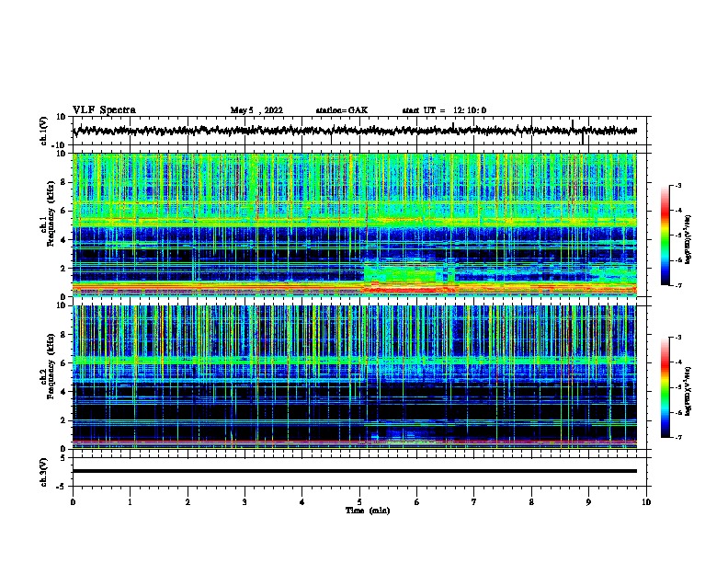This screenshot has height=563, width=728.
Task: Click the ch.1 waveform voltage trace panel
Action: (x=361, y=131)
